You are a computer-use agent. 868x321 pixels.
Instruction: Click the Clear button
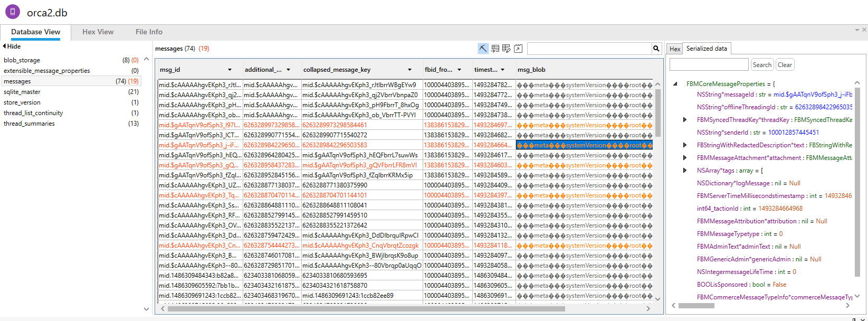coord(785,64)
